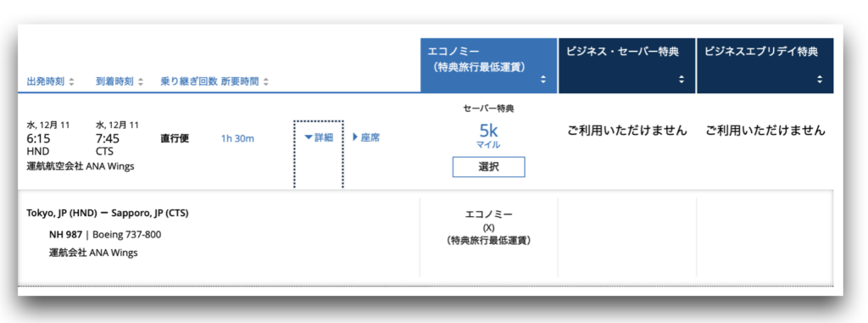Click sort arrows in ビジネスエブリデイ特典 header

820,80
